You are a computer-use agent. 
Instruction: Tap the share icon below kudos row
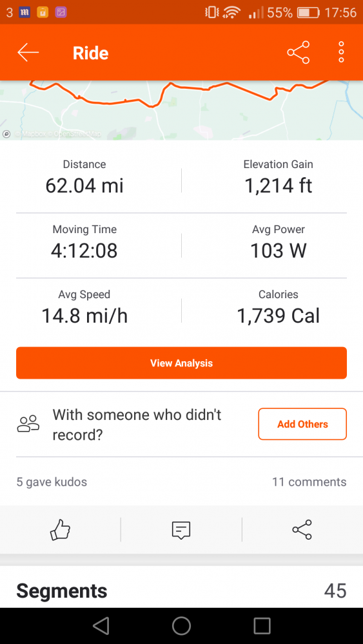(x=302, y=529)
